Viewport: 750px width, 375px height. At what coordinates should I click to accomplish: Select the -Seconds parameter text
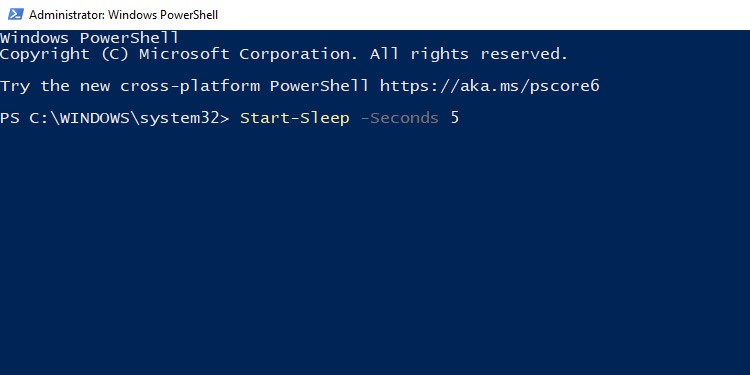[x=399, y=118]
